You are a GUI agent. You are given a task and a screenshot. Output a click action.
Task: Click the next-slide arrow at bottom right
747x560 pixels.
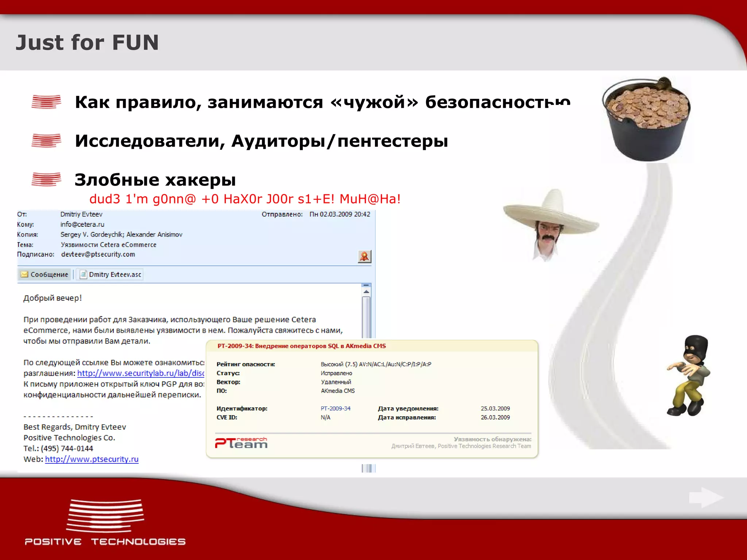tap(706, 498)
